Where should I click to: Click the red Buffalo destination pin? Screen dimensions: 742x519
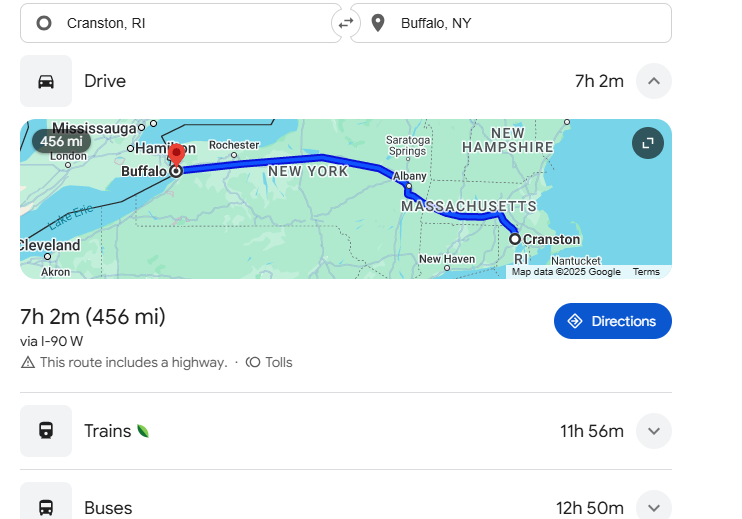tap(176, 156)
